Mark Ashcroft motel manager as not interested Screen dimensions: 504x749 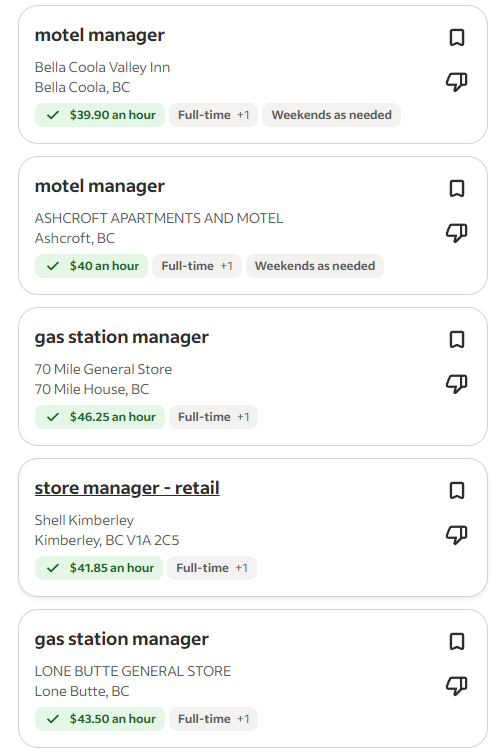[457, 233]
